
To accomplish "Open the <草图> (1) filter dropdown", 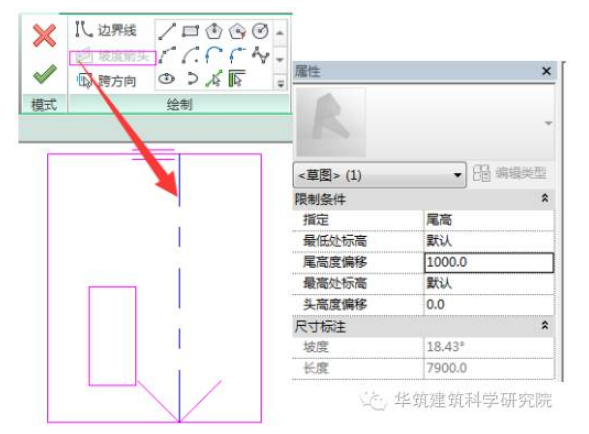I will pyautogui.click(x=379, y=175).
